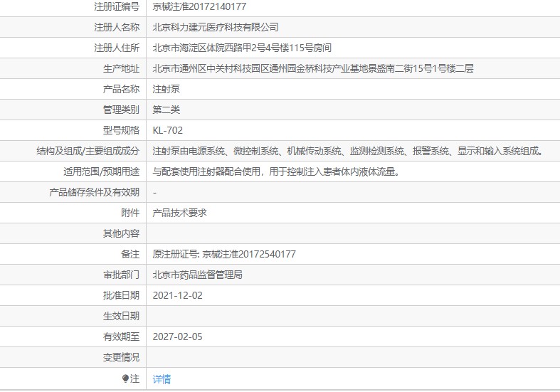
Task: Click the 管理类别 label
Action: [x=122, y=110]
